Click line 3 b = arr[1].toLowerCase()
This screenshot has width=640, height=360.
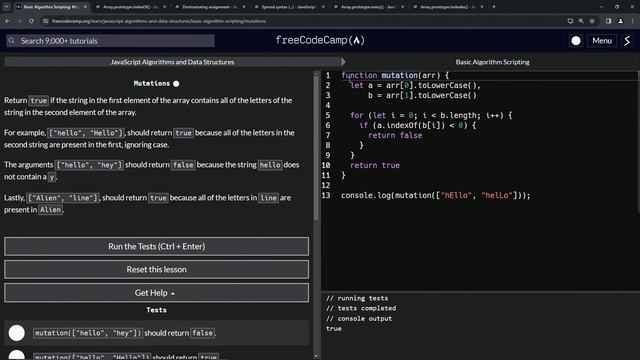(x=422, y=96)
